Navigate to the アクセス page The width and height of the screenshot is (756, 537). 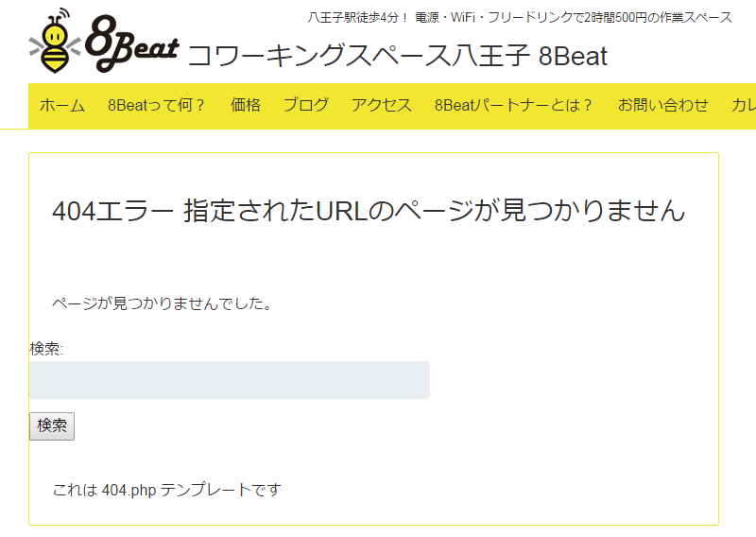click(381, 105)
